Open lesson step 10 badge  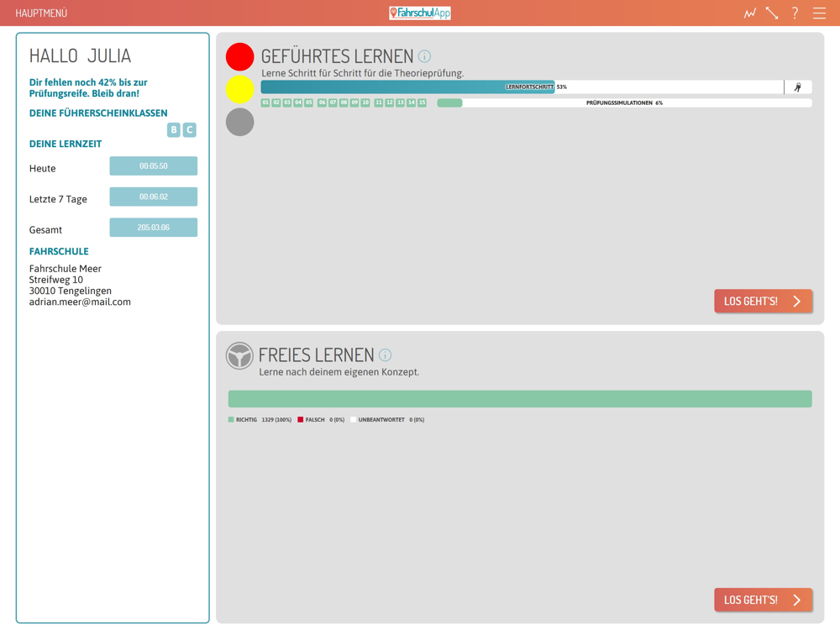point(365,102)
